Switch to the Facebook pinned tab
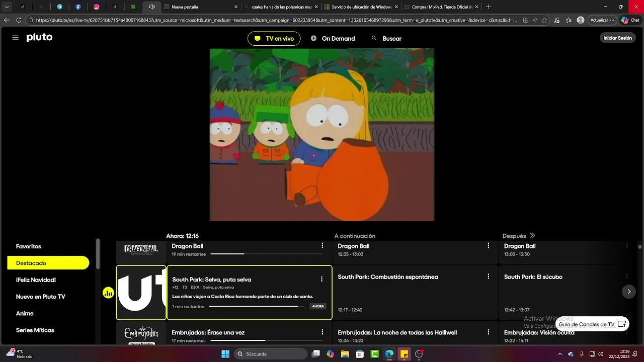 point(78,7)
